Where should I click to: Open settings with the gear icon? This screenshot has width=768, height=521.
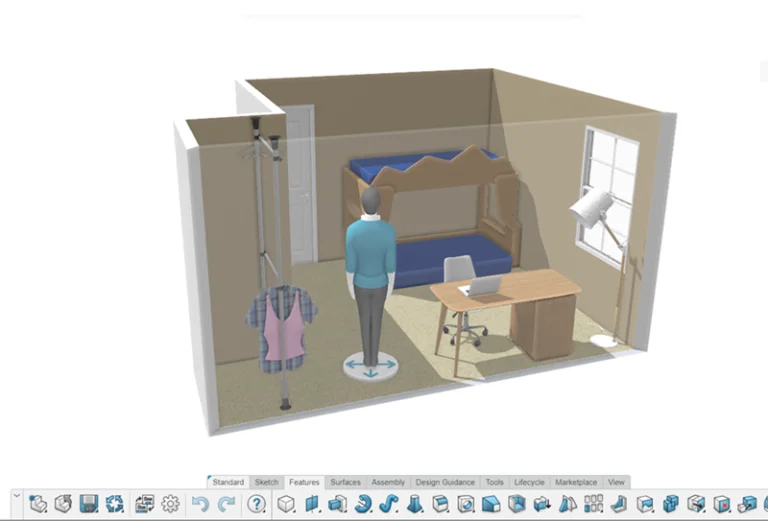coord(170,504)
